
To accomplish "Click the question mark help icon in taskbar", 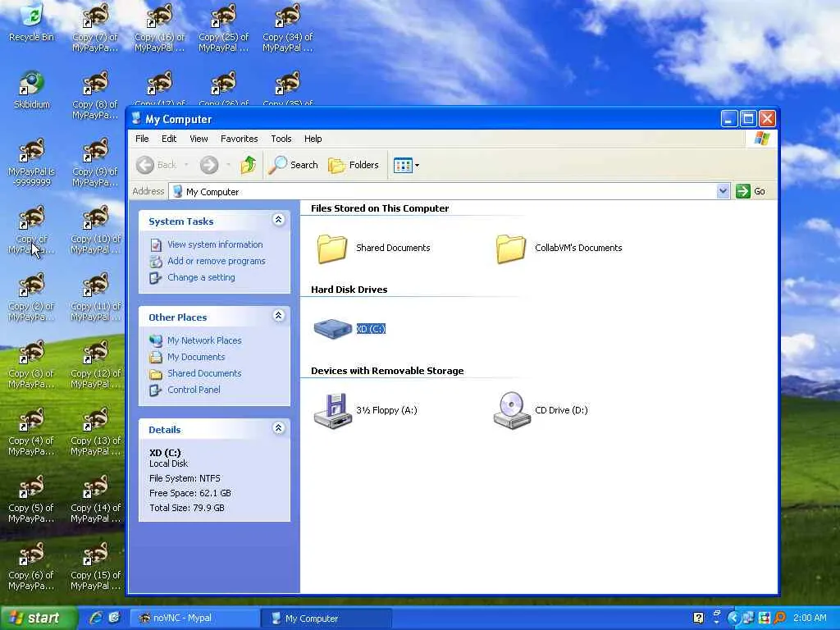I will [698, 618].
